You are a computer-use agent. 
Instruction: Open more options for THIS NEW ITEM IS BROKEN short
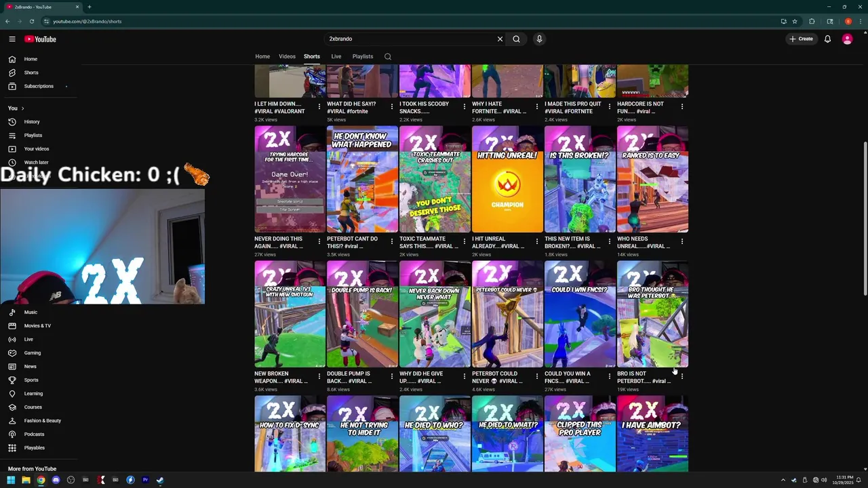pyautogui.click(x=610, y=241)
